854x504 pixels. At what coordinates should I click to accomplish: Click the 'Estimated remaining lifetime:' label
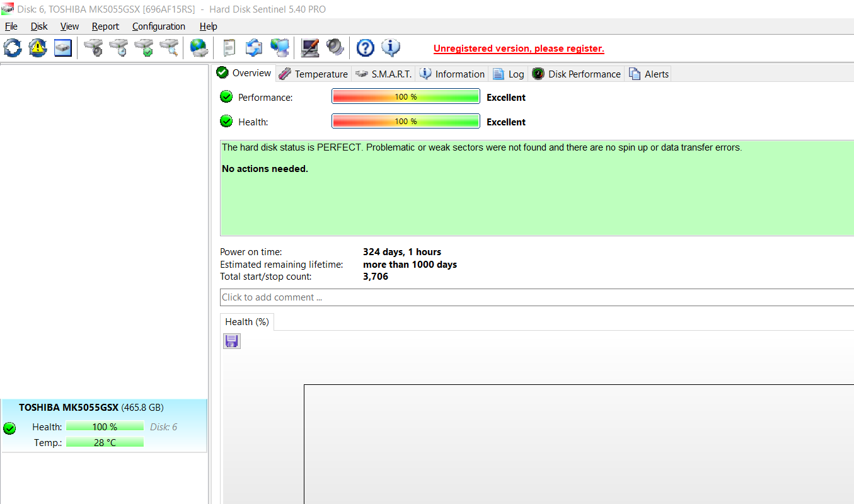281,265
